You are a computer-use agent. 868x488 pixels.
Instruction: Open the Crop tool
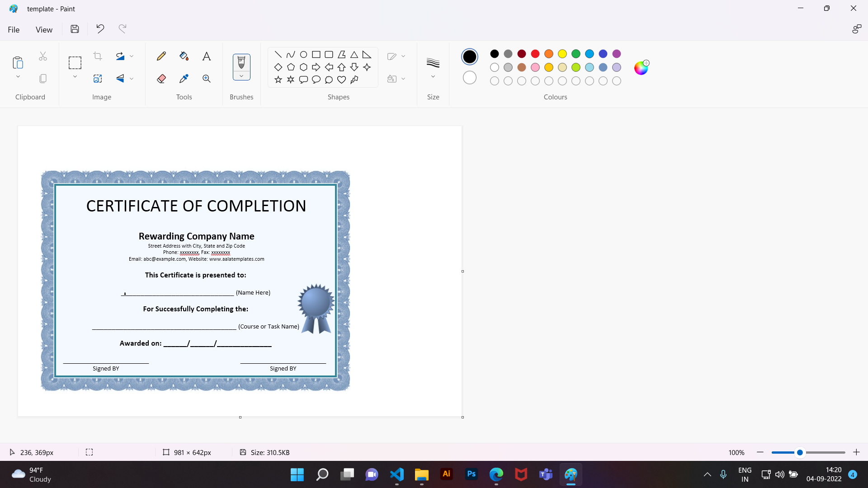tap(97, 56)
